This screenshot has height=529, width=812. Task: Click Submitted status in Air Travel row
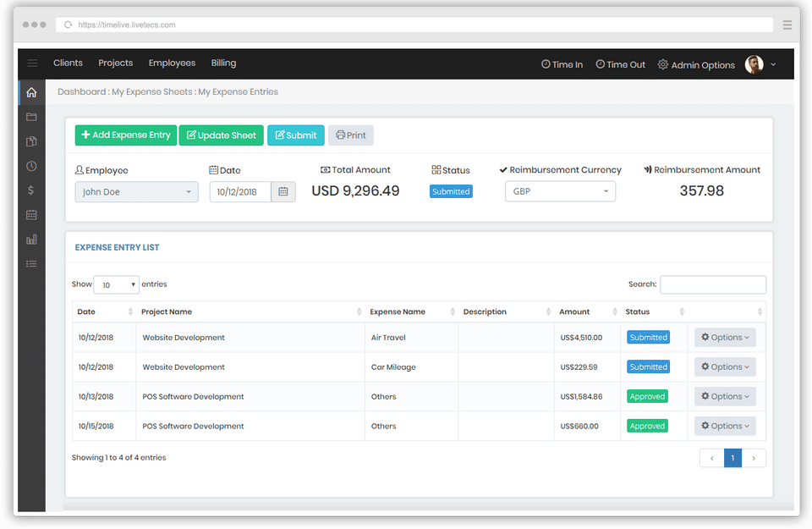pyautogui.click(x=649, y=338)
